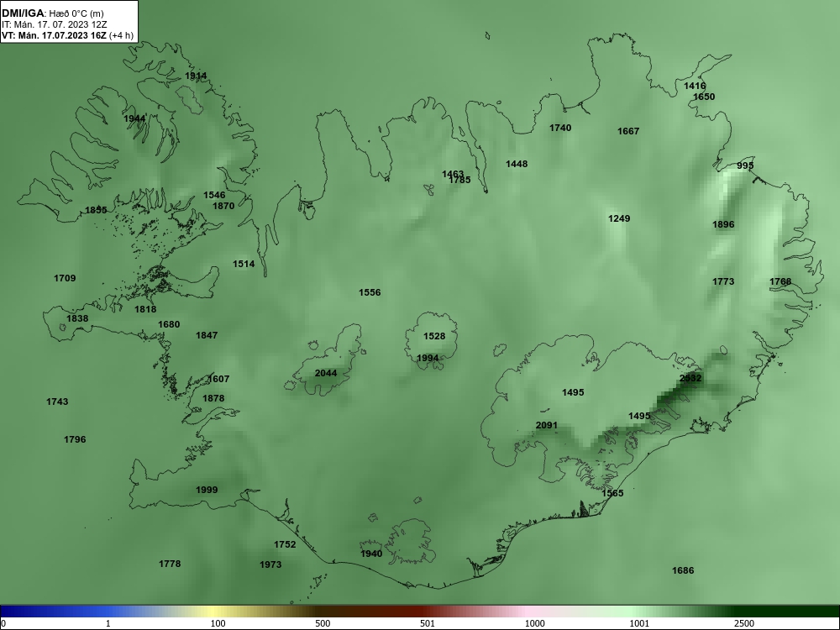Click the 1565 value on the south coast

(613, 493)
